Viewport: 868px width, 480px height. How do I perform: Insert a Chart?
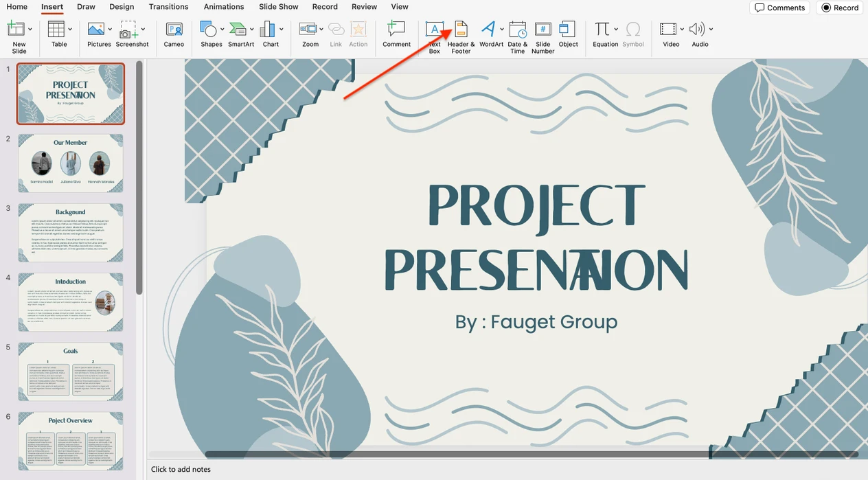pos(271,31)
